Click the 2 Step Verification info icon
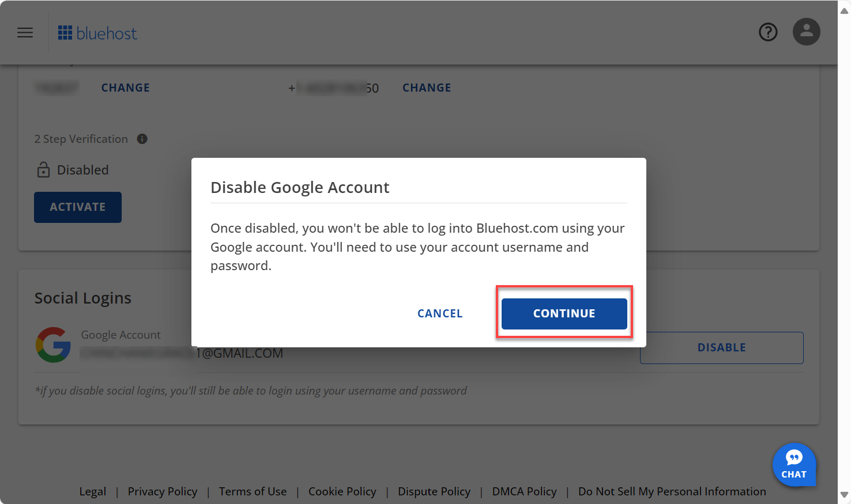Viewport: 851px width, 504px height. click(142, 139)
